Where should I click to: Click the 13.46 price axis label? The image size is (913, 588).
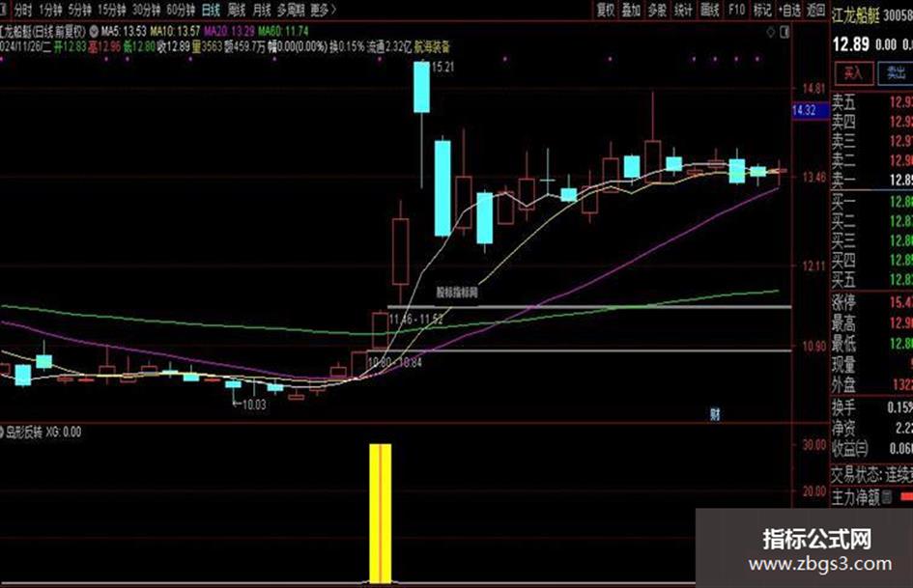(814, 177)
